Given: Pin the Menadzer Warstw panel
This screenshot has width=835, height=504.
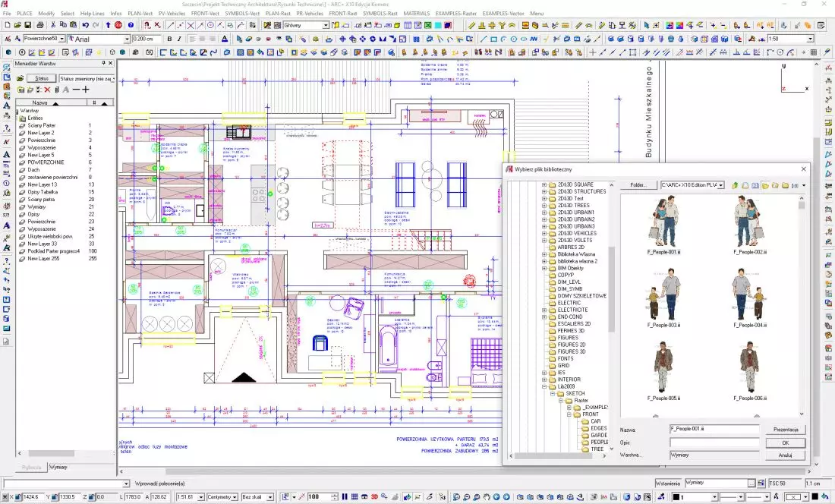Looking at the screenshot, I should (104, 63).
